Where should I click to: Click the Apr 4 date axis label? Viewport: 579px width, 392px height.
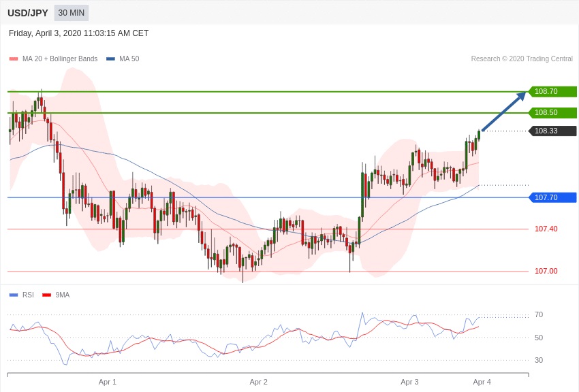482,382
